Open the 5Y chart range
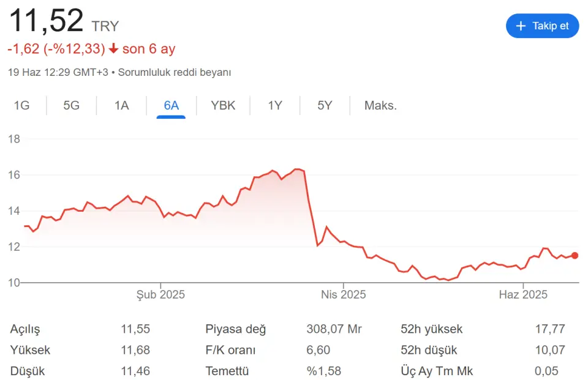The image size is (588, 380). pos(325,105)
